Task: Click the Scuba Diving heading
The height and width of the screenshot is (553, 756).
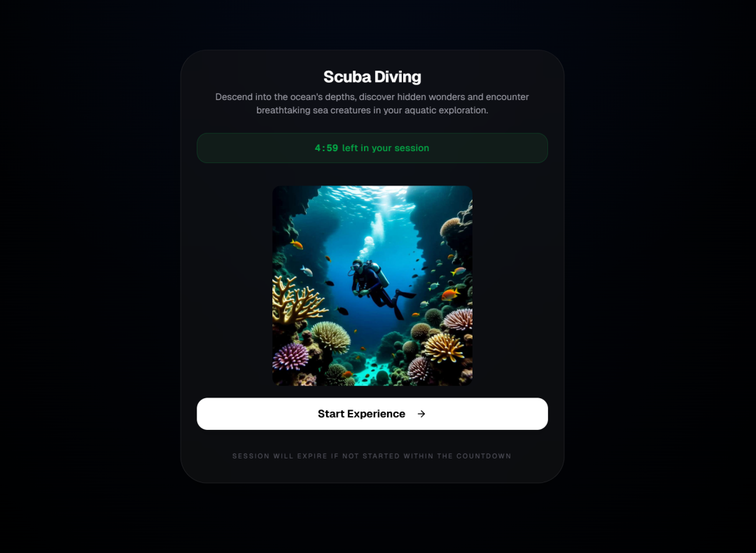Action: pos(372,77)
